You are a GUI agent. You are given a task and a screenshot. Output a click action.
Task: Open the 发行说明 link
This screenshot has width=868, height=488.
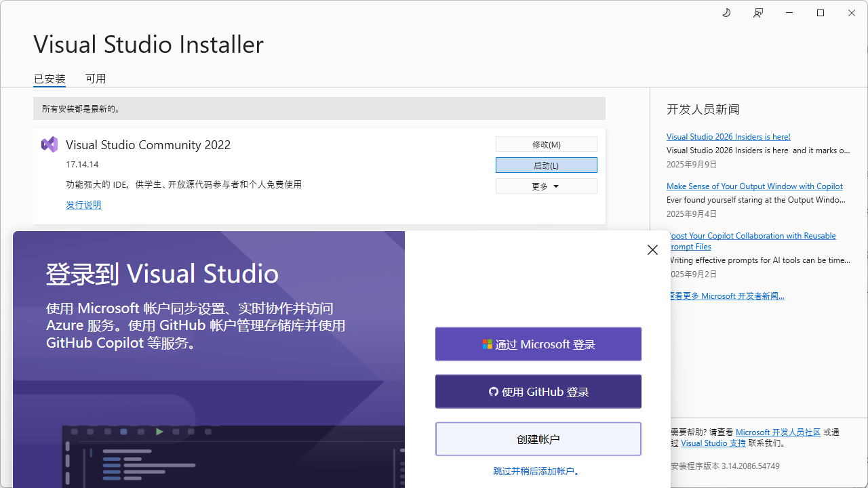83,205
